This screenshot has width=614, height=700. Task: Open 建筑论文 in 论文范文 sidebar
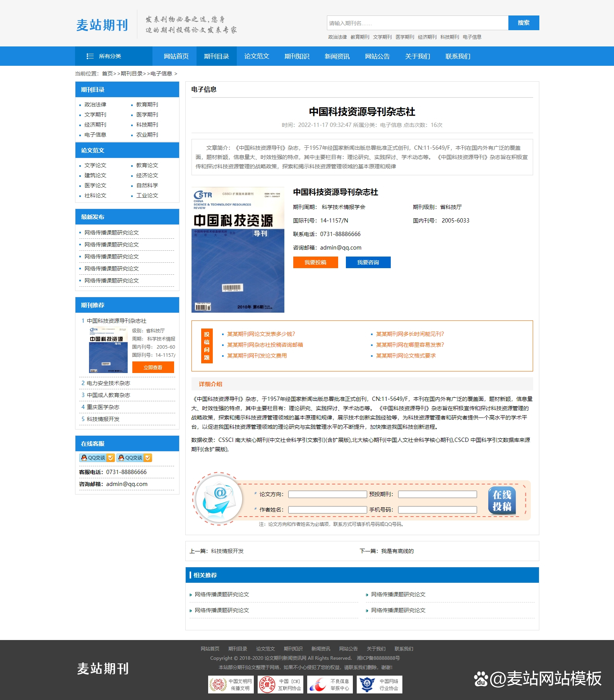click(96, 175)
